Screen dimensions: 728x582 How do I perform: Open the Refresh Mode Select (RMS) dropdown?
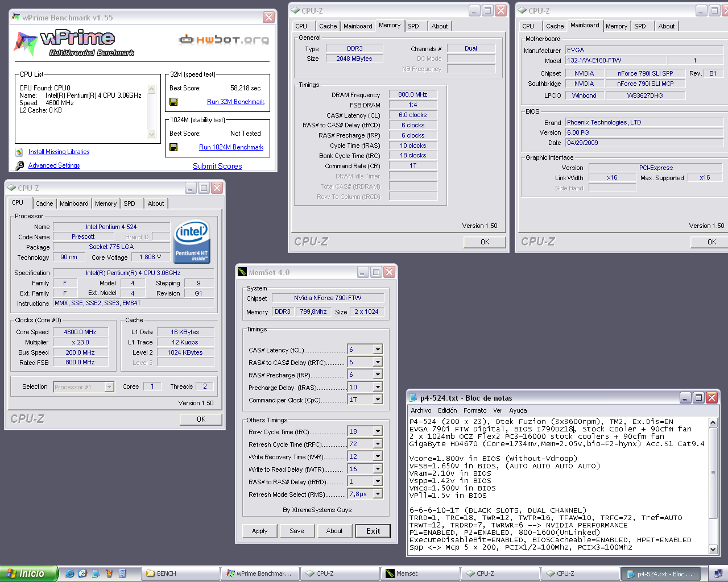point(378,494)
